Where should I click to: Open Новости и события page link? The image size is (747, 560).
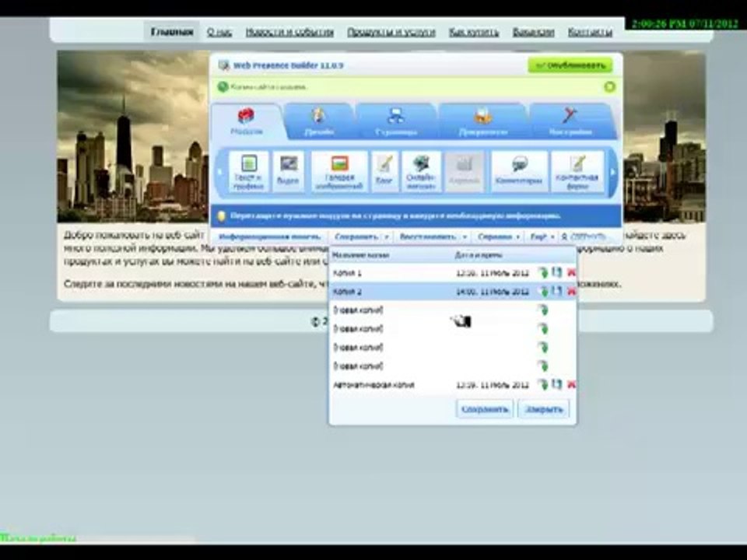tap(289, 33)
